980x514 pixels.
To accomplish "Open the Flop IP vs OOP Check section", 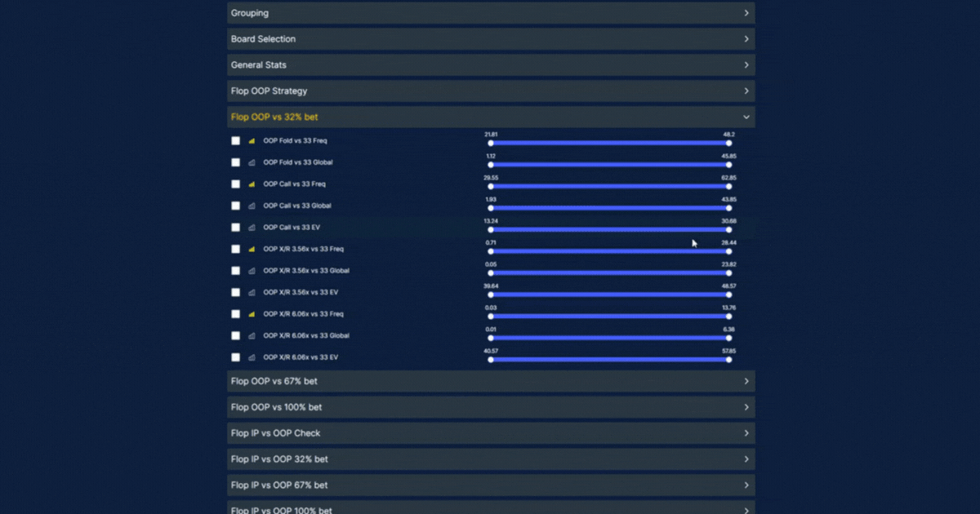I will pyautogui.click(x=490, y=433).
